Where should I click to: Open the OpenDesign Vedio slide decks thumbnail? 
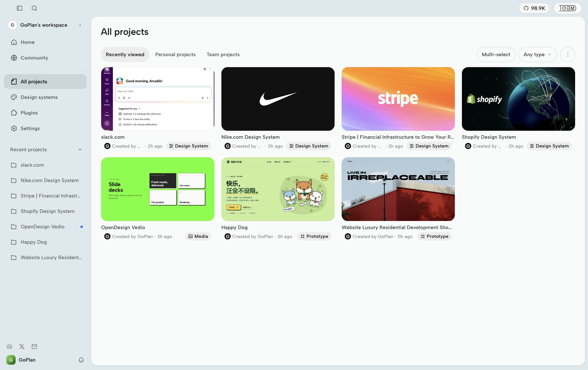pos(158,189)
